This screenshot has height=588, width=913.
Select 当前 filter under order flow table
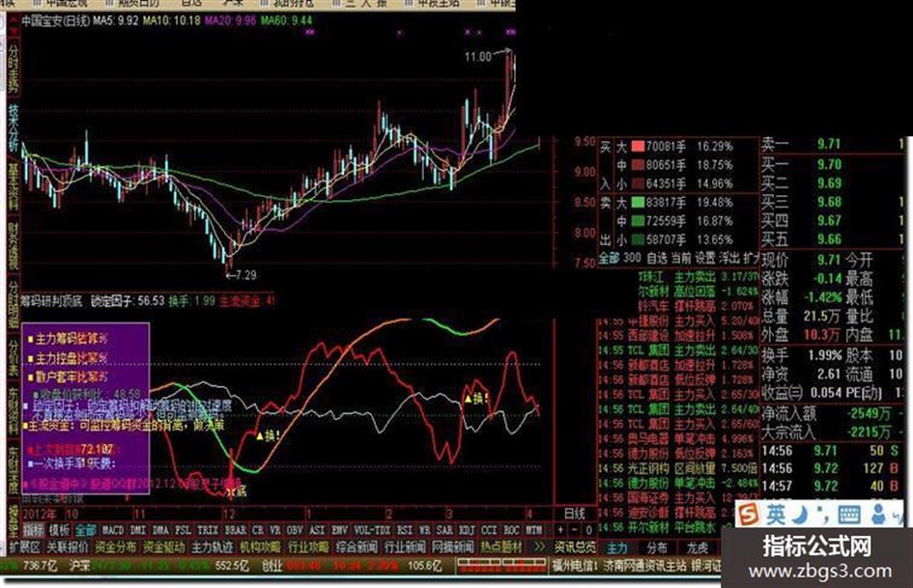click(x=680, y=258)
